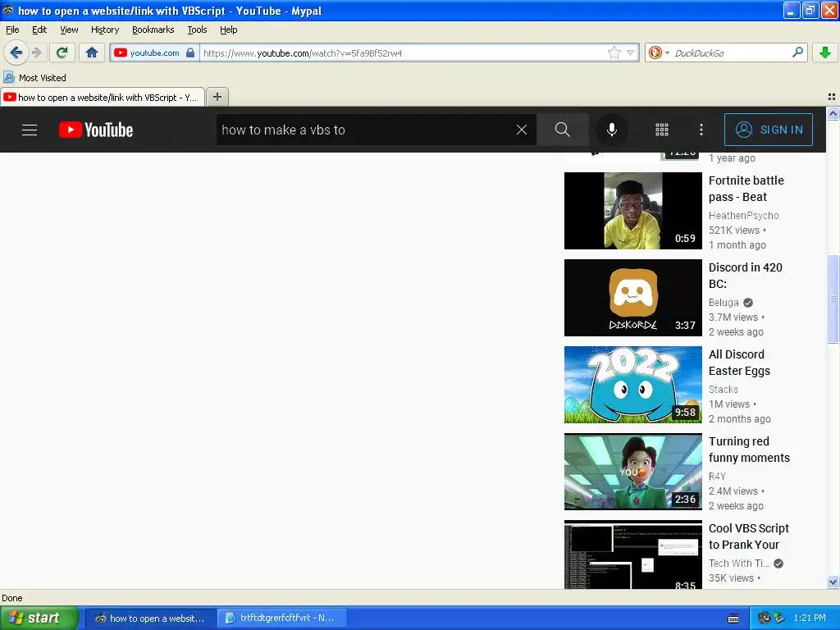Click the system tray clock 1:21 PM
This screenshot has width=840, height=630.
click(x=810, y=618)
